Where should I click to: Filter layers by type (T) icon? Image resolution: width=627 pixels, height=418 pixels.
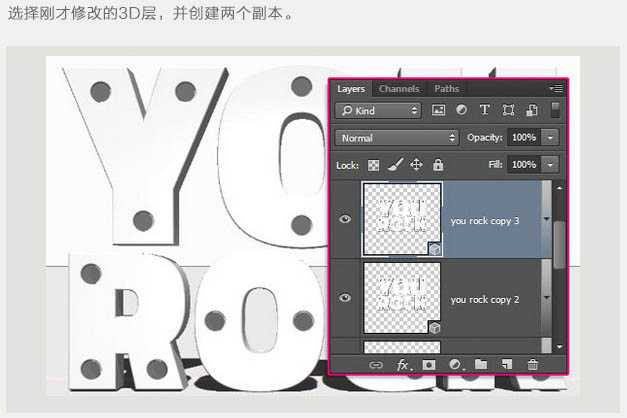[x=485, y=110]
